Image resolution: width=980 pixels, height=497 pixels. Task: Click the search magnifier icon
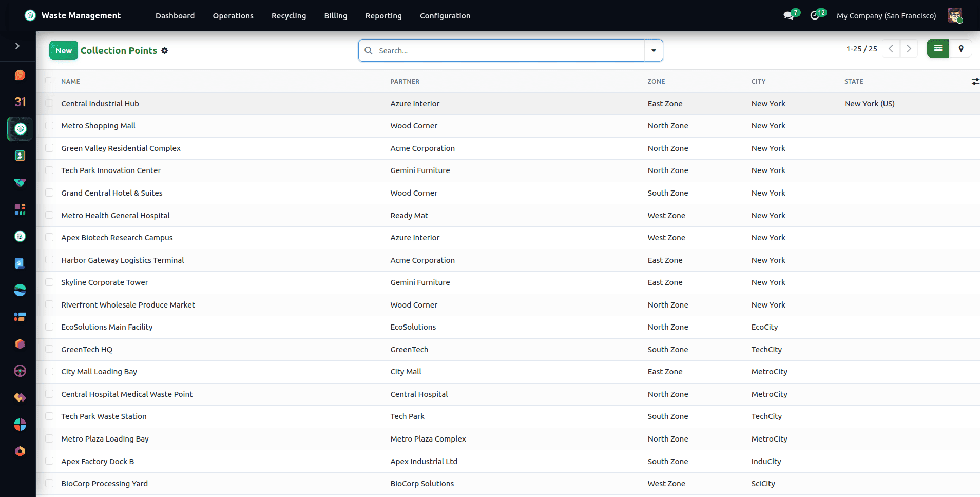point(369,50)
